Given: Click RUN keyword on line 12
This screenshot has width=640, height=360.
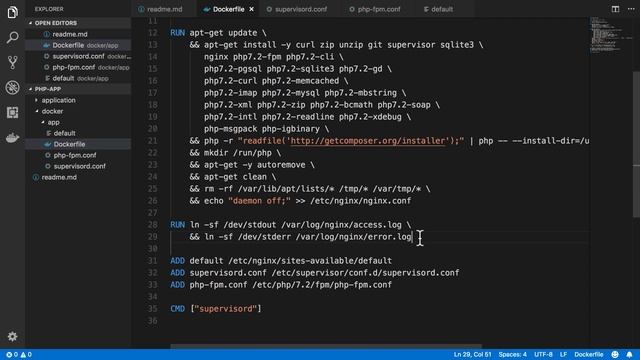Looking at the screenshot, I should click(178, 33).
